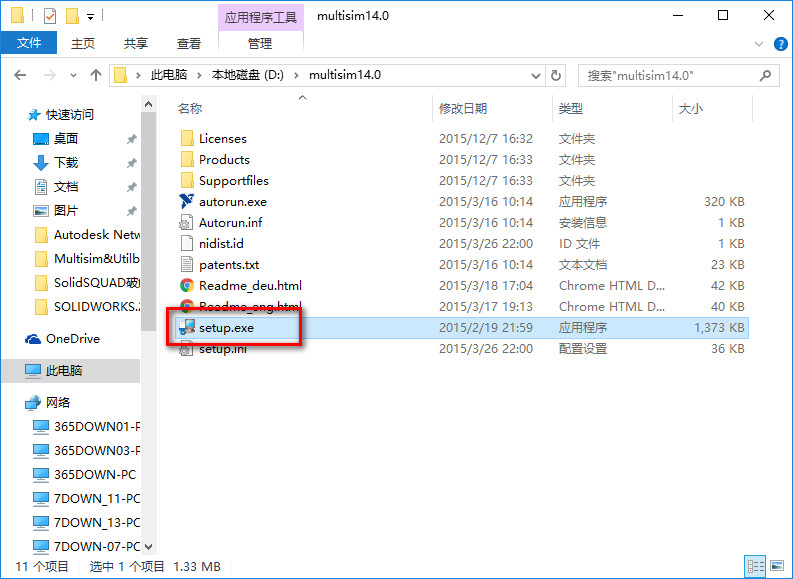
Task: Click the Pictures (图片) icon in sidebar
Action: click(x=41, y=211)
